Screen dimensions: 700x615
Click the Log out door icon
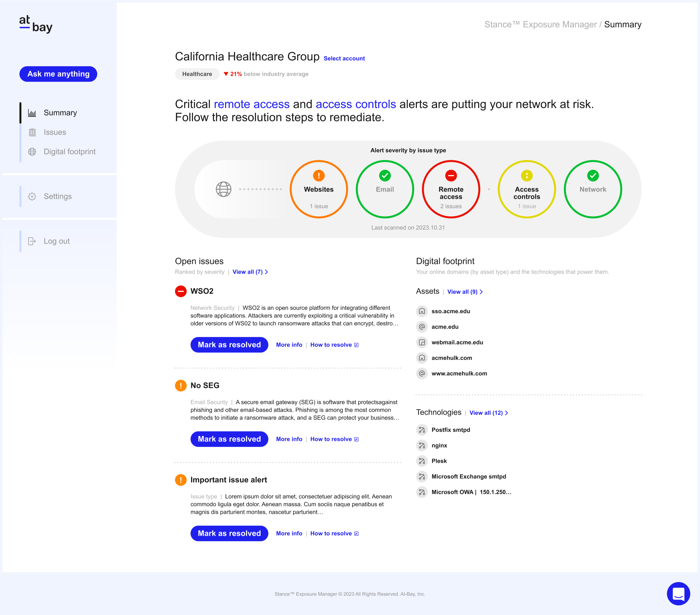32,241
